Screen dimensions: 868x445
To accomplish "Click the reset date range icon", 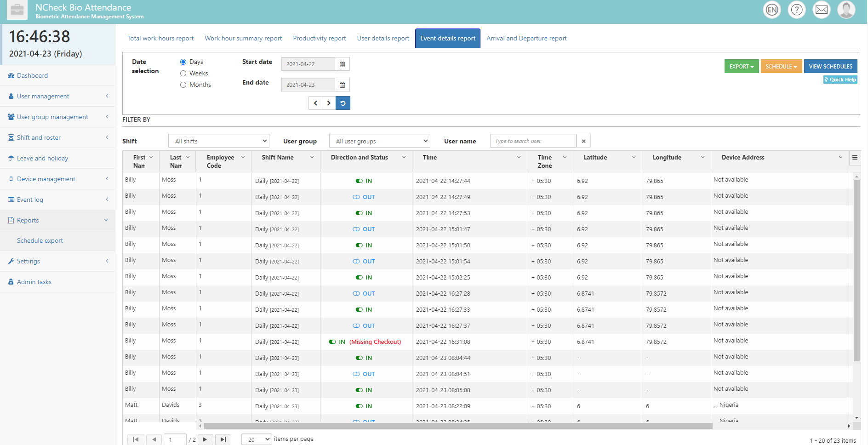I will (343, 103).
